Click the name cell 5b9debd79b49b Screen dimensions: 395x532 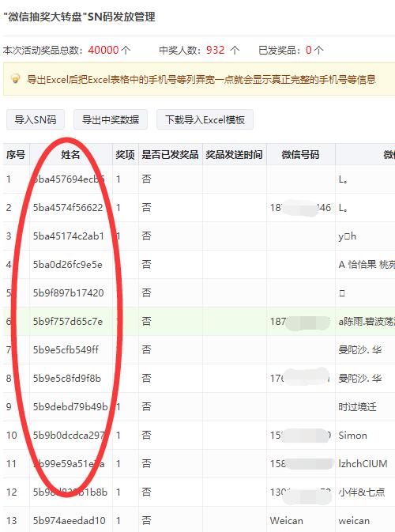[70, 406]
